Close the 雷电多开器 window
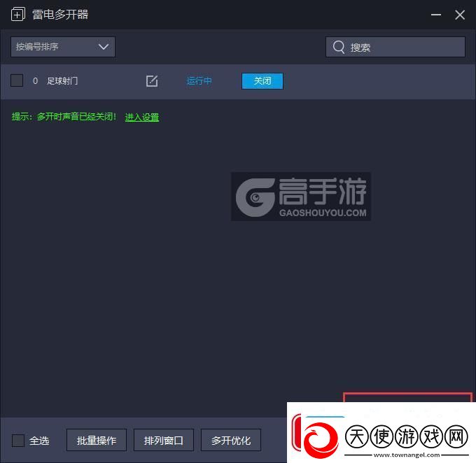This screenshot has width=476, height=463. 460,15
